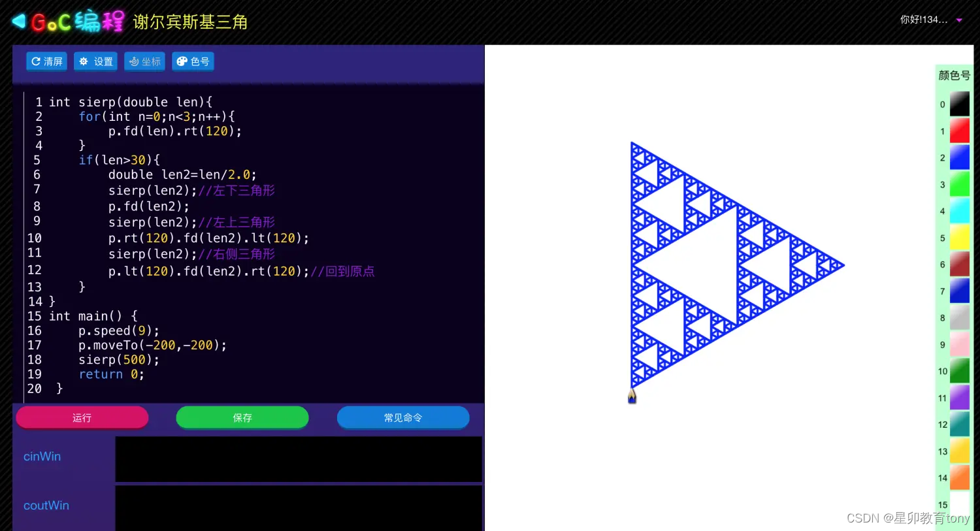Expand the 常见命令 common commands list

(403, 417)
